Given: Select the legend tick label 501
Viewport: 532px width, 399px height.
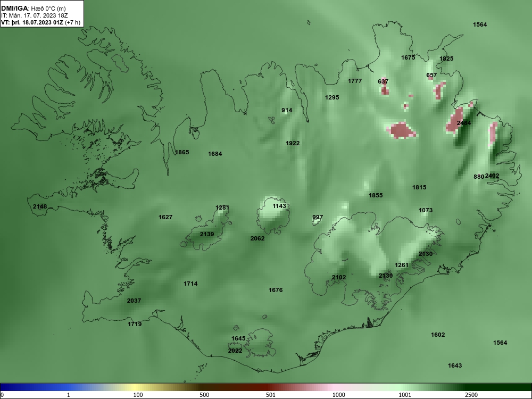Looking at the screenshot, I should click(x=271, y=395).
